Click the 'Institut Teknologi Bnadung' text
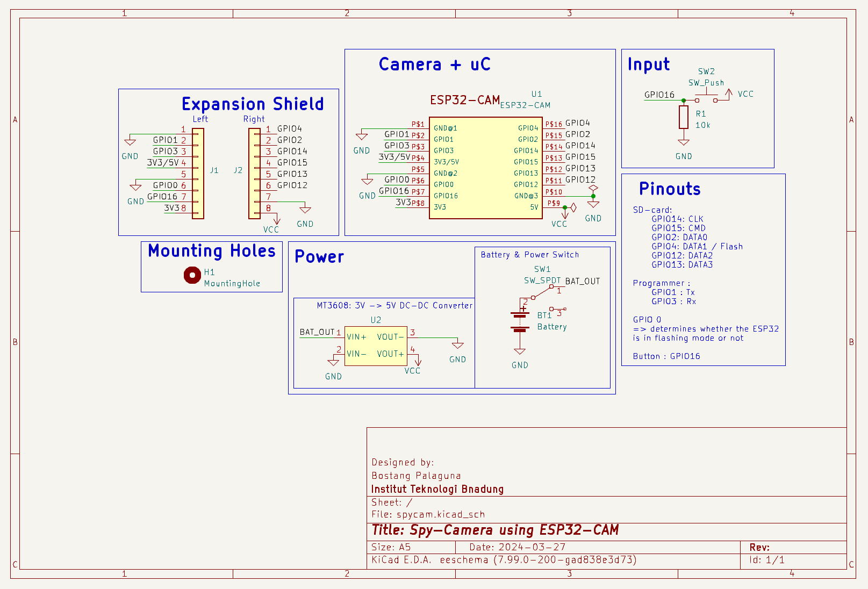The height and width of the screenshot is (589, 868). (x=437, y=489)
